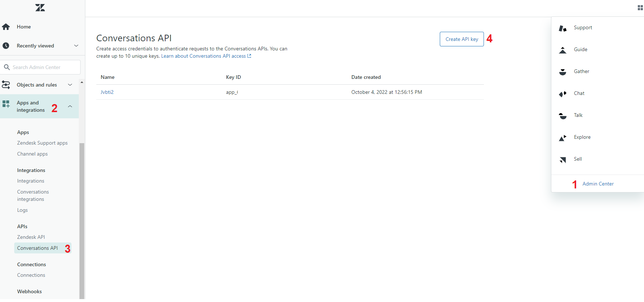Click the Objects and rules icon
The image size is (644, 302).
tap(6, 85)
